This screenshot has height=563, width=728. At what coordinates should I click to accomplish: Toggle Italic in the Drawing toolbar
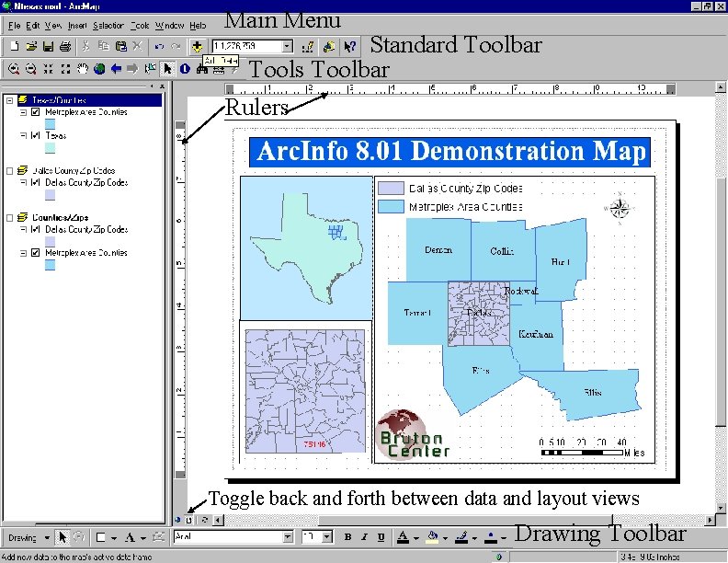365,537
